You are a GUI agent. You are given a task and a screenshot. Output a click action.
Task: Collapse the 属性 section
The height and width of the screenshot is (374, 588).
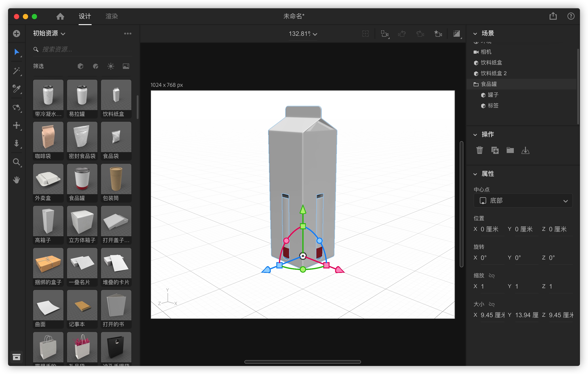(x=475, y=174)
